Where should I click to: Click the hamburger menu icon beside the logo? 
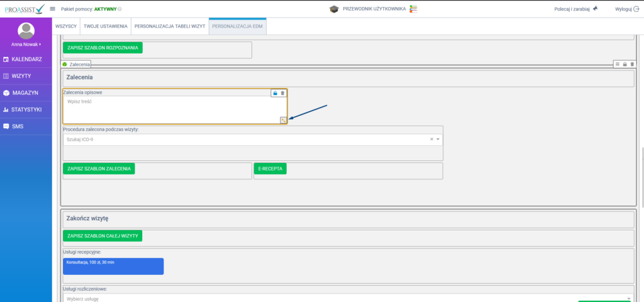53,9
